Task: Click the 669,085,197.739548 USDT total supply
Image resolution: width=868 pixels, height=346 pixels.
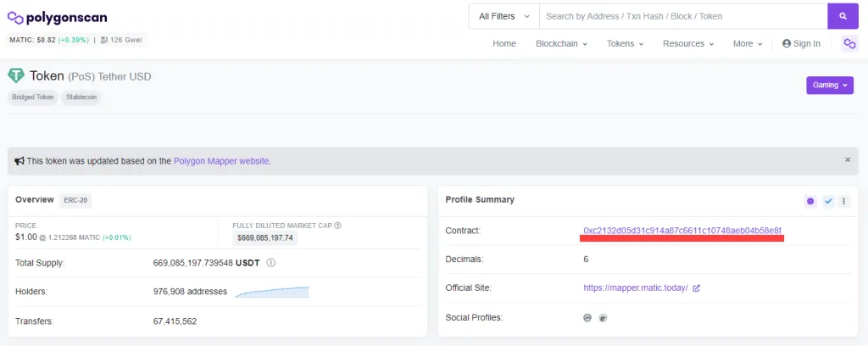Action: [206, 263]
